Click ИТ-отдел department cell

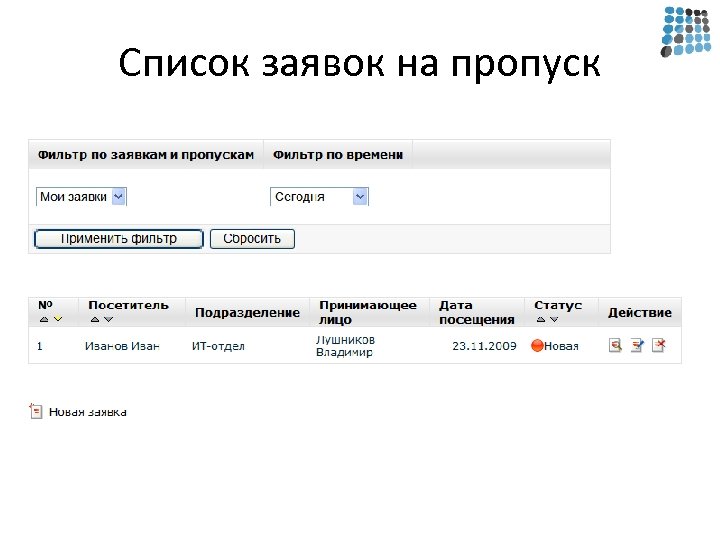(218, 346)
